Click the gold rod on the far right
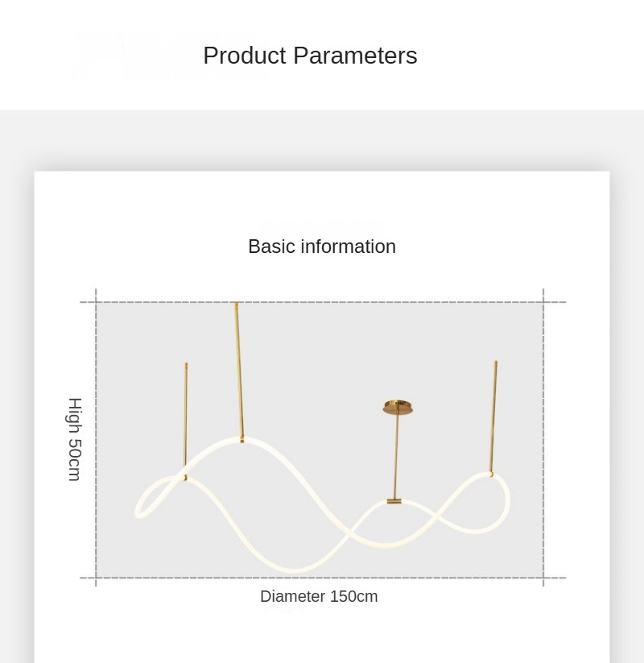644x663 pixels. [493, 415]
